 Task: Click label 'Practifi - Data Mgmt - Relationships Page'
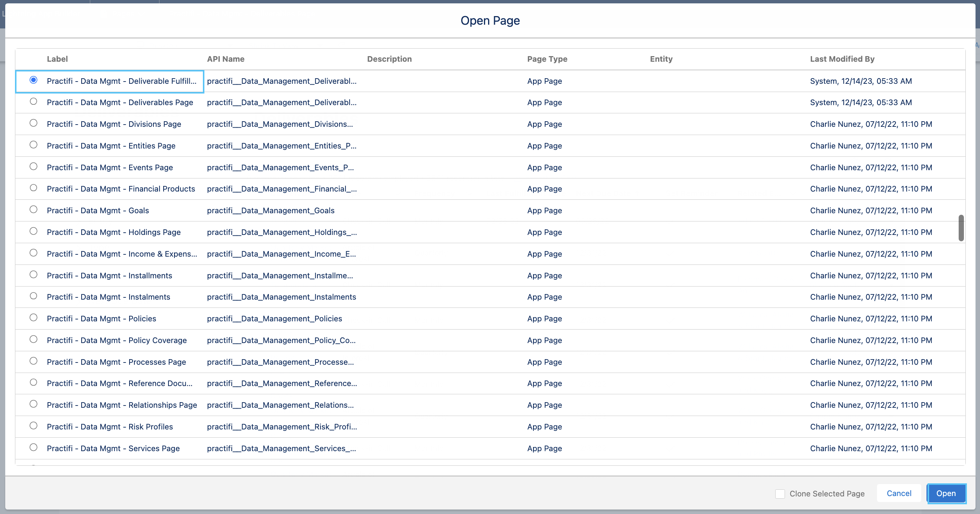coord(122,405)
